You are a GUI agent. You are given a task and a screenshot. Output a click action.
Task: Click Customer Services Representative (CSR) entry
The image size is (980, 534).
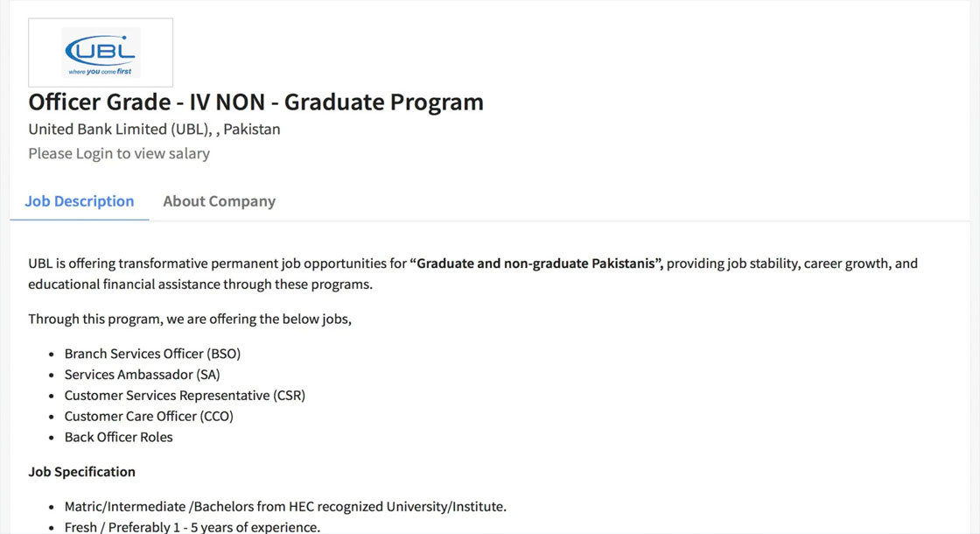pos(185,396)
